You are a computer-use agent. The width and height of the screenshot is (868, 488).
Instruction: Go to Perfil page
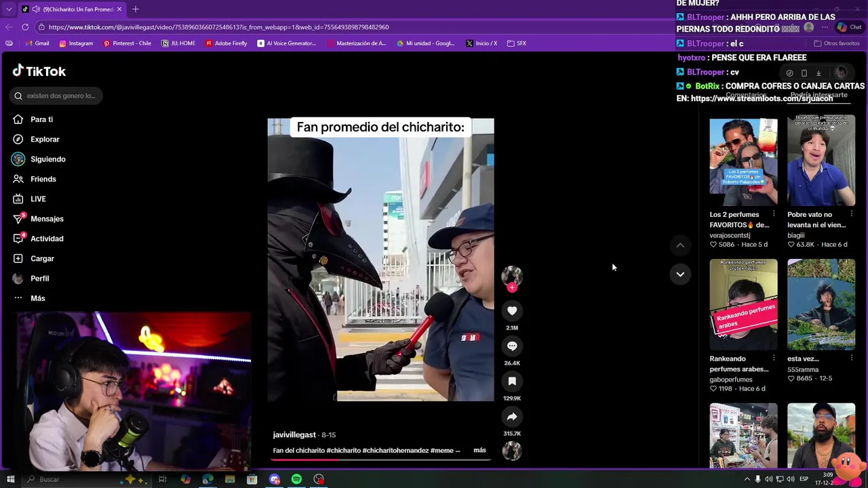(39, 279)
